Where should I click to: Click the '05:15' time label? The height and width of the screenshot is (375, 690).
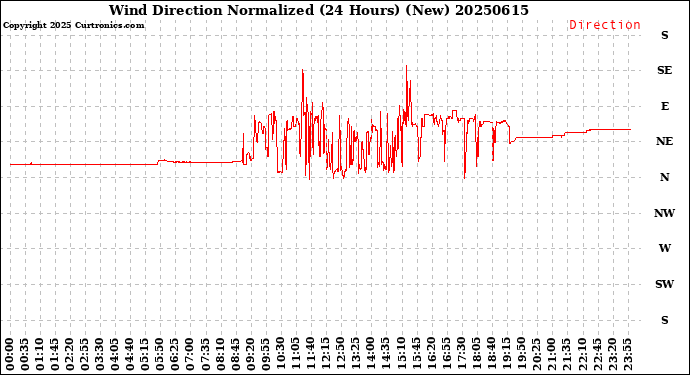point(145,354)
